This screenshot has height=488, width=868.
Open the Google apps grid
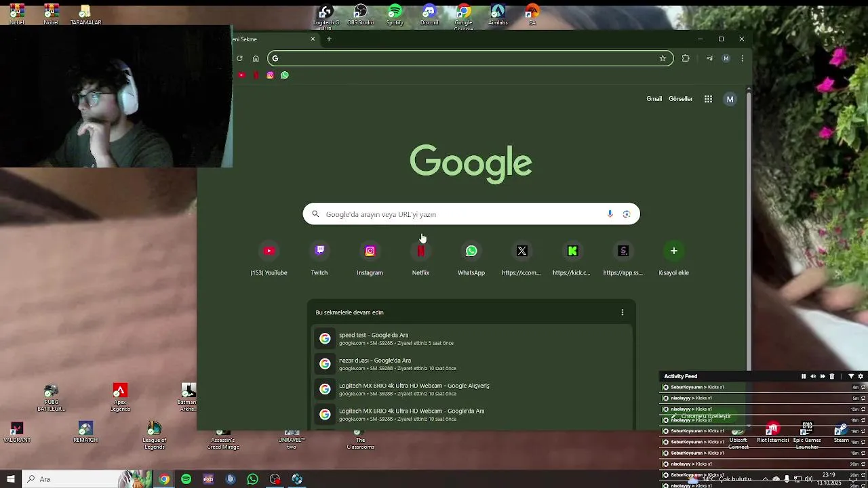708,99
